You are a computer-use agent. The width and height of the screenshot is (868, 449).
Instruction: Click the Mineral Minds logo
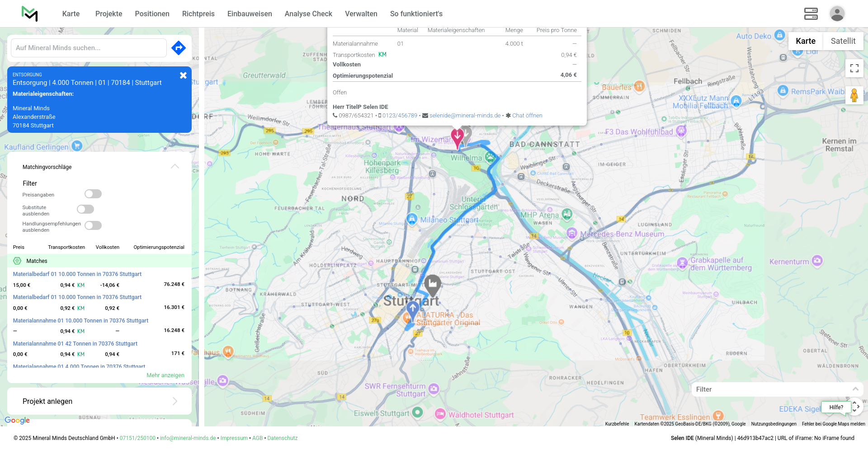pos(30,14)
